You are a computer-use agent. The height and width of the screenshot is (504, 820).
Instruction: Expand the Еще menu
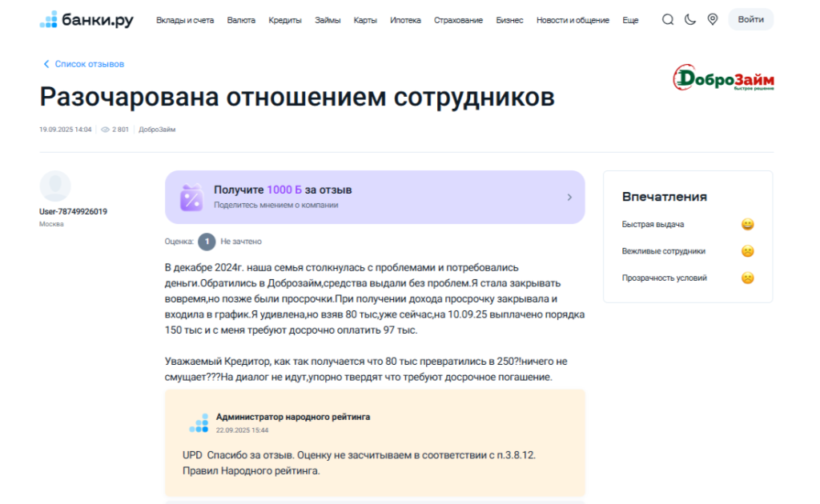coord(630,20)
